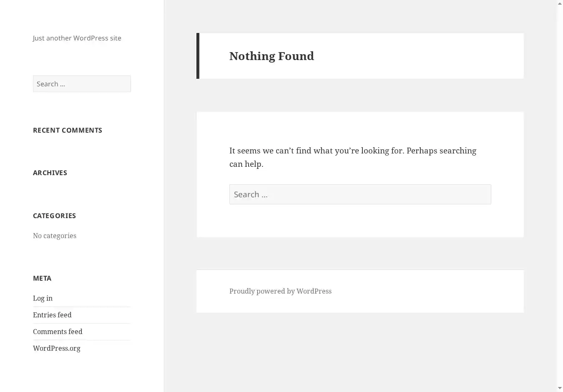Click the word searching in the message

(458, 151)
